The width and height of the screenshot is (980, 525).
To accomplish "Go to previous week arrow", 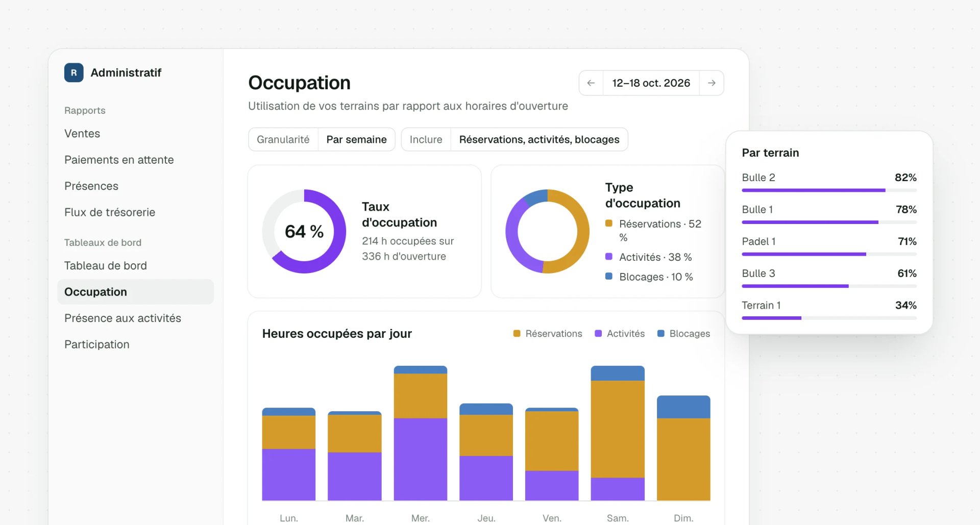I will [591, 83].
